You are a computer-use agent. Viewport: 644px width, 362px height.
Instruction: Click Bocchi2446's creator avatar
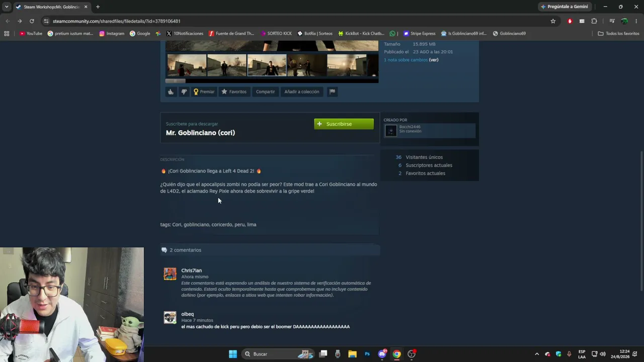click(391, 131)
